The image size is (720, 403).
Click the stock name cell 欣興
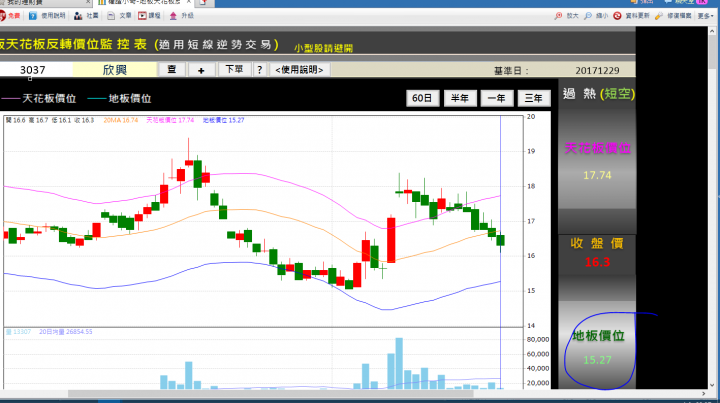(x=114, y=70)
